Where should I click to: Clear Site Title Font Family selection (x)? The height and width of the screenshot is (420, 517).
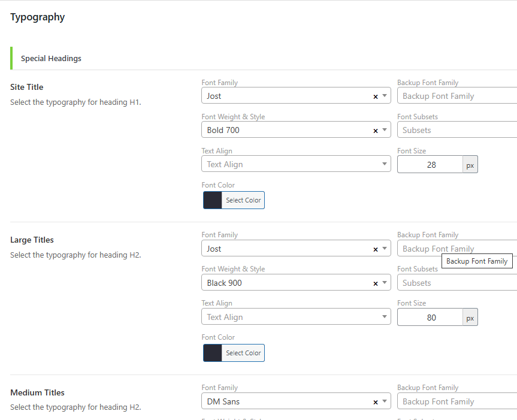[376, 96]
